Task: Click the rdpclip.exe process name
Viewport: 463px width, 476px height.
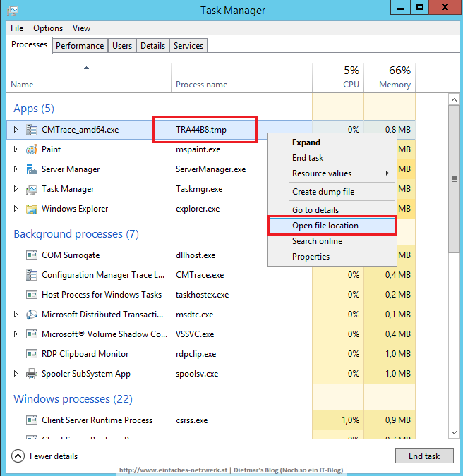Action: pos(196,354)
